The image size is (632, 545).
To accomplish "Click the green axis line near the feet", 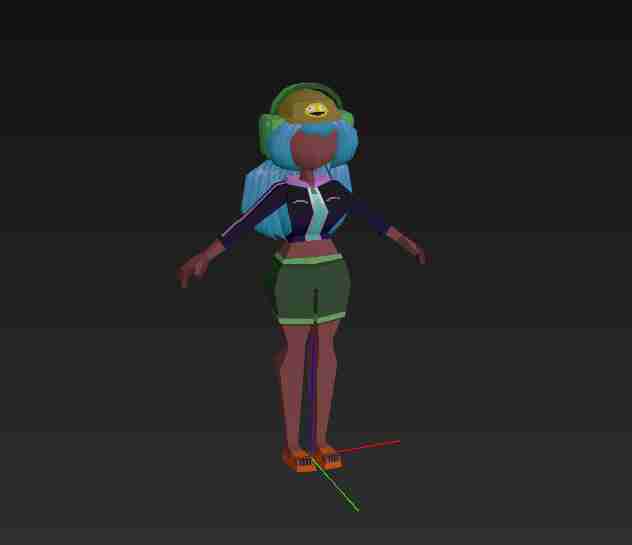I will pos(335,486).
